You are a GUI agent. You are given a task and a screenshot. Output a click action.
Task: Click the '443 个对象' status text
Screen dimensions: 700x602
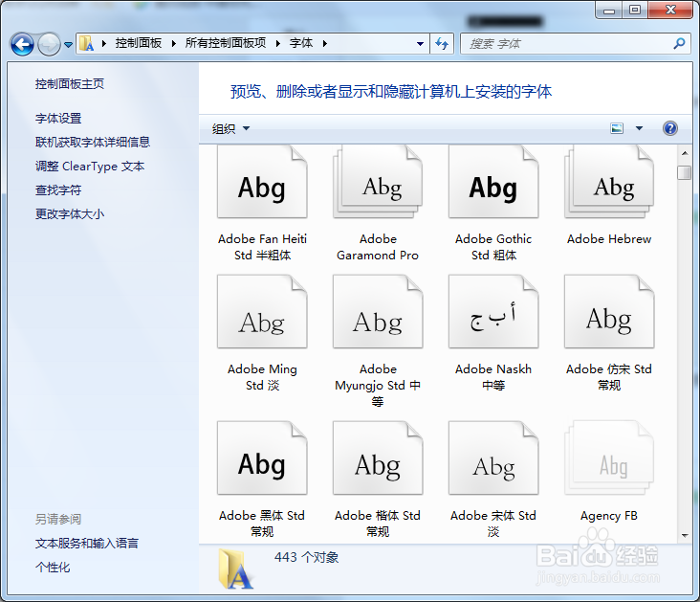click(306, 557)
